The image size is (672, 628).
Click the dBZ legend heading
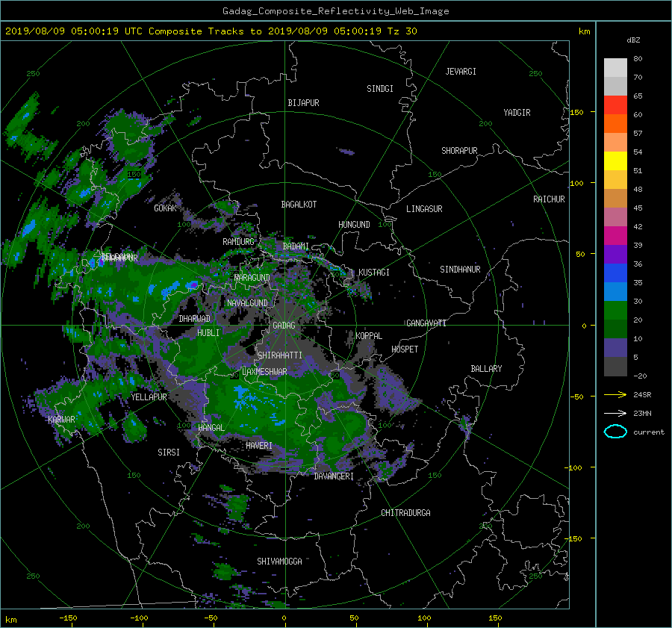coord(633,40)
